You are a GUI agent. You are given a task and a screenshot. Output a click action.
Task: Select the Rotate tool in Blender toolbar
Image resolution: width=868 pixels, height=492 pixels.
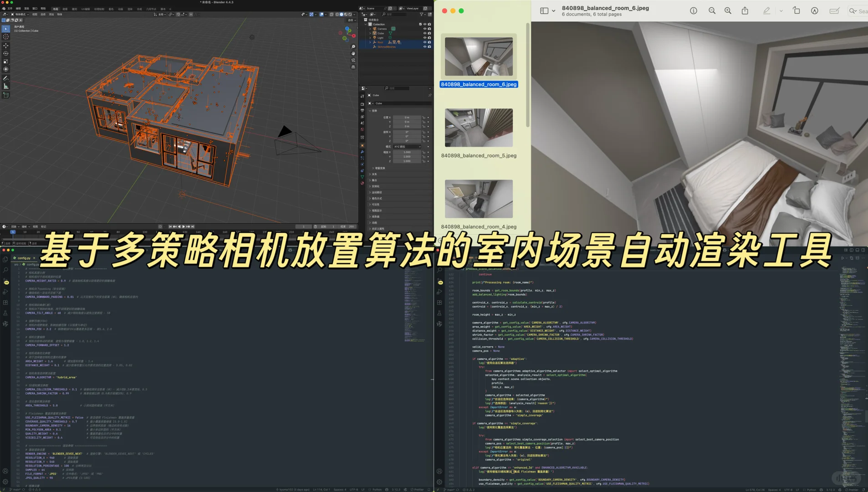(x=5, y=53)
